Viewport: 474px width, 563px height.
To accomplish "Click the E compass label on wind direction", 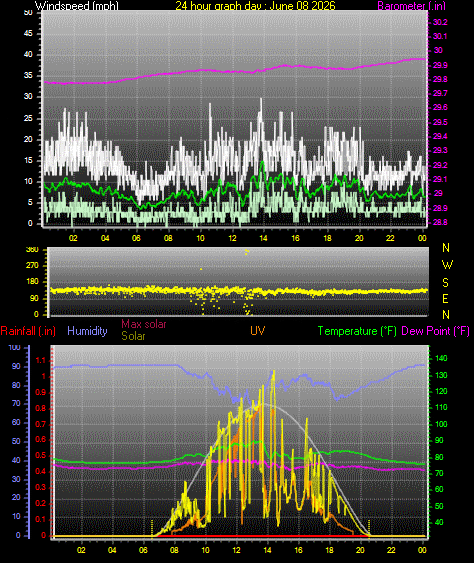I will (445, 298).
